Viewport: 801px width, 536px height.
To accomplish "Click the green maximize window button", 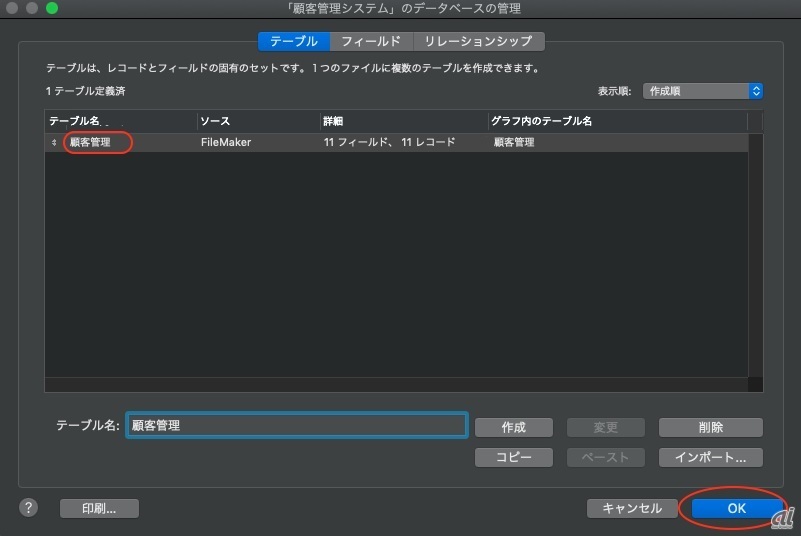I will pyautogui.click(x=52, y=9).
